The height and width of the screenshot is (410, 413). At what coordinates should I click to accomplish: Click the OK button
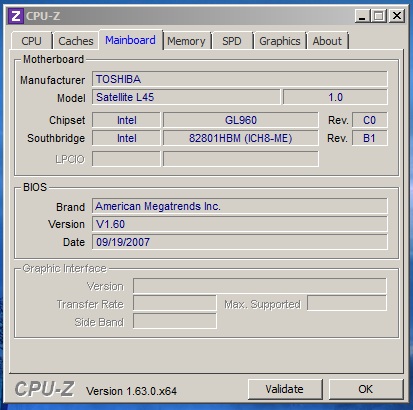point(366,389)
